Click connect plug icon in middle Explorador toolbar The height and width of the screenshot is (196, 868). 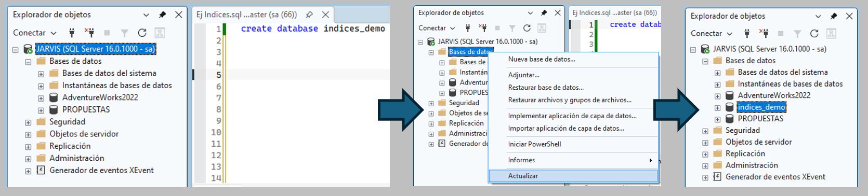[468, 28]
